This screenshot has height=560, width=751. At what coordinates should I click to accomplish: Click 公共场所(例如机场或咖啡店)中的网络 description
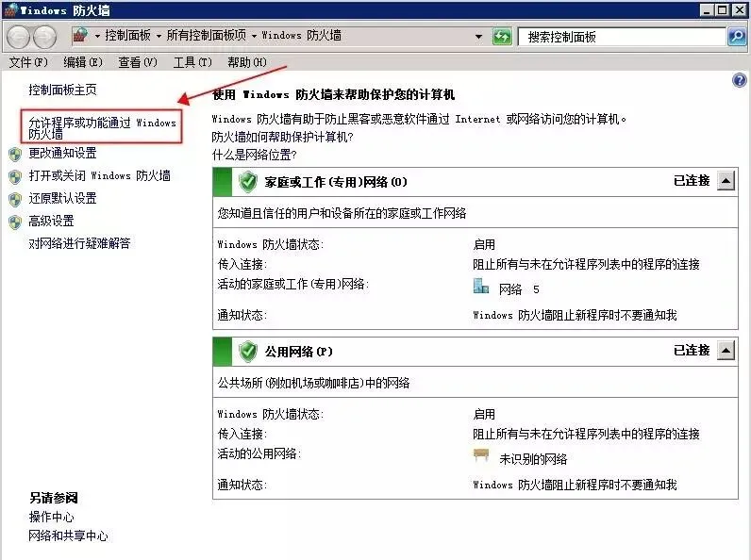314,383
